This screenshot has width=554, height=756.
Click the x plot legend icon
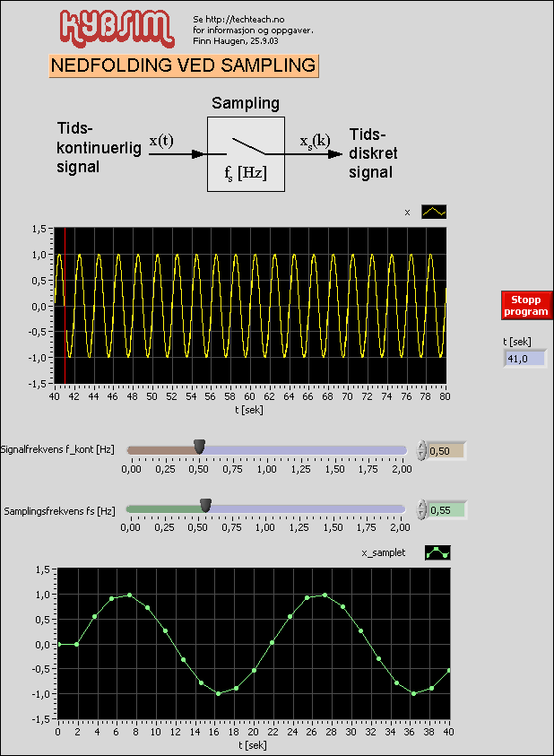[x=434, y=213]
